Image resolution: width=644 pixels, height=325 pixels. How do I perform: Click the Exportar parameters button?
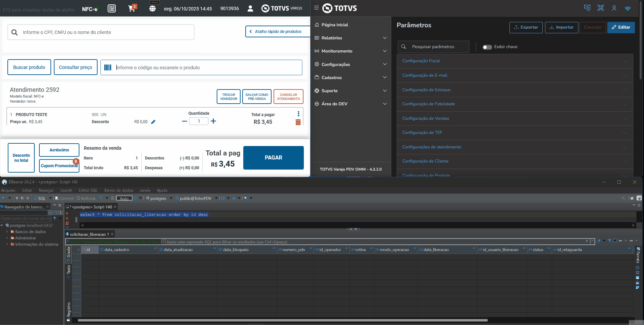pyautogui.click(x=526, y=27)
